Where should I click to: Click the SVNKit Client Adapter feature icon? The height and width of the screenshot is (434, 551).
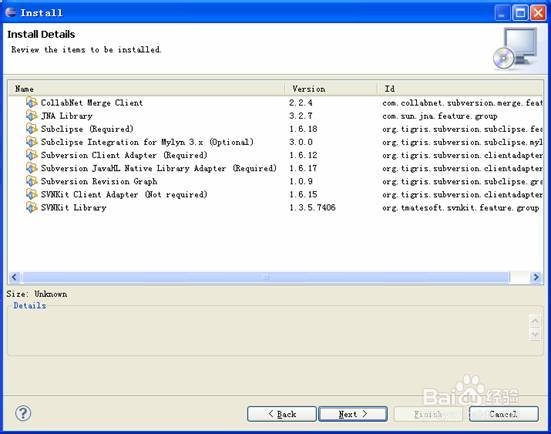click(x=31, y=194)
